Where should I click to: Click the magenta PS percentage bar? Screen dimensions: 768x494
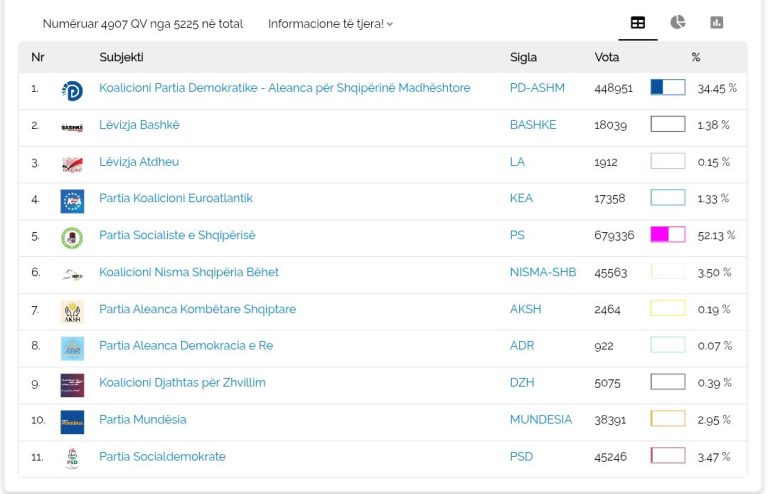[668, 235]
